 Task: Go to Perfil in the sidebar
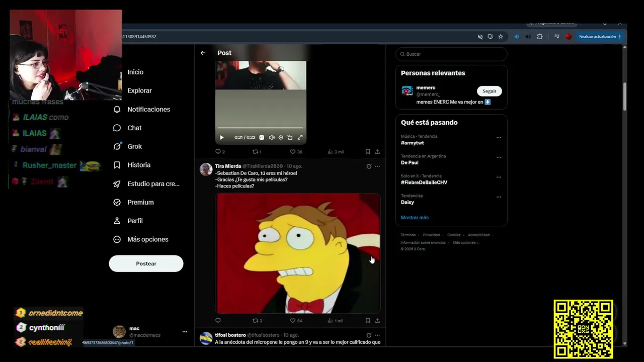coord(128,221)
